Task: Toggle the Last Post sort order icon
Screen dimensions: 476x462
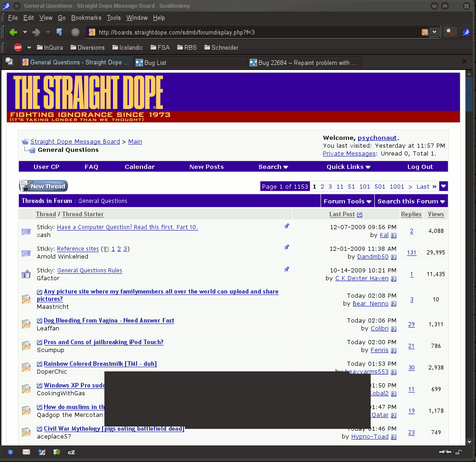Action: (360, 214)
